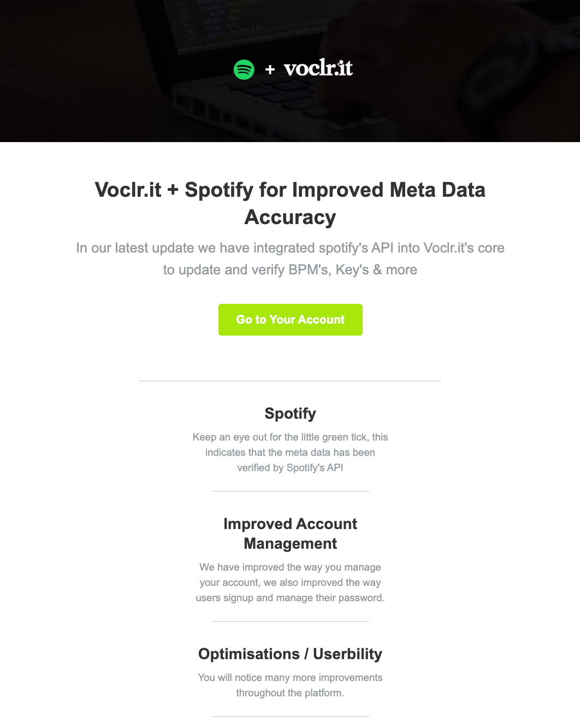
Task: Click the account signup and password paragraph
Action: pyautogui.click(x=290, y=583)
